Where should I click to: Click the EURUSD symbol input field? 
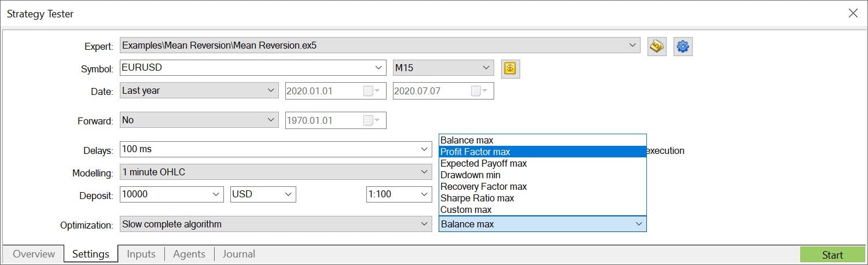click(x=246, y=68)
